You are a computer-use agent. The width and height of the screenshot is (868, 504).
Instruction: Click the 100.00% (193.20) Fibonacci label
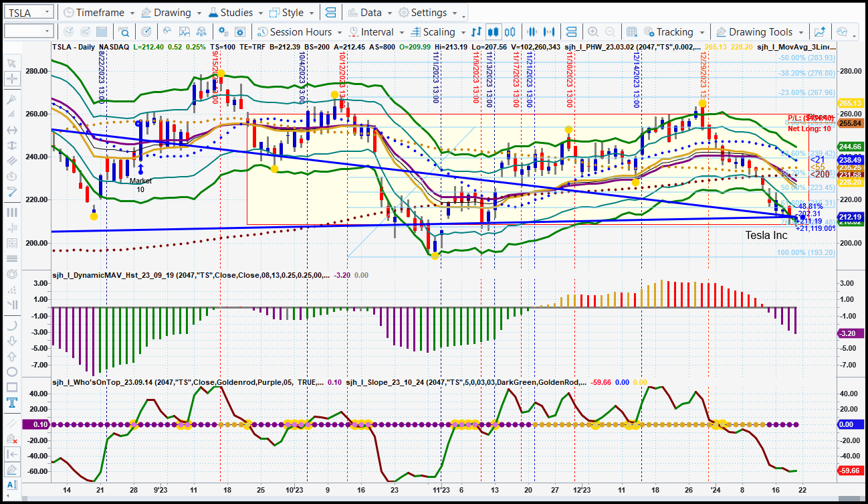pyautogui.click(x=805, y=252)
